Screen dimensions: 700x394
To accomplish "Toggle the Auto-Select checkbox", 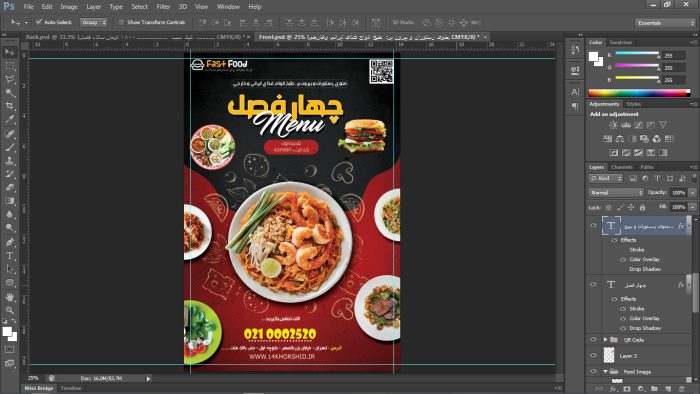I will (39, 21).
